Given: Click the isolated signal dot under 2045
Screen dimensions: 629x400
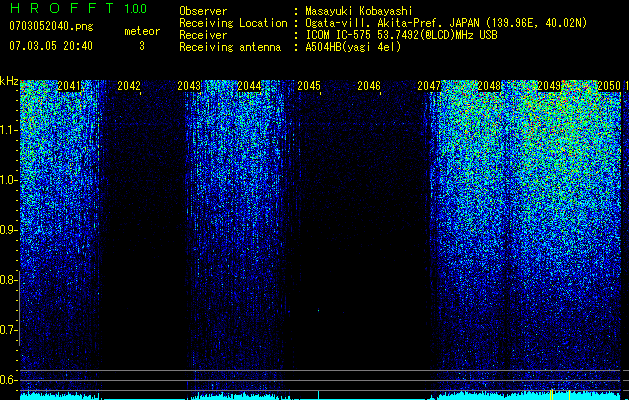Looking at the screenshot, I should pos(319,310).
